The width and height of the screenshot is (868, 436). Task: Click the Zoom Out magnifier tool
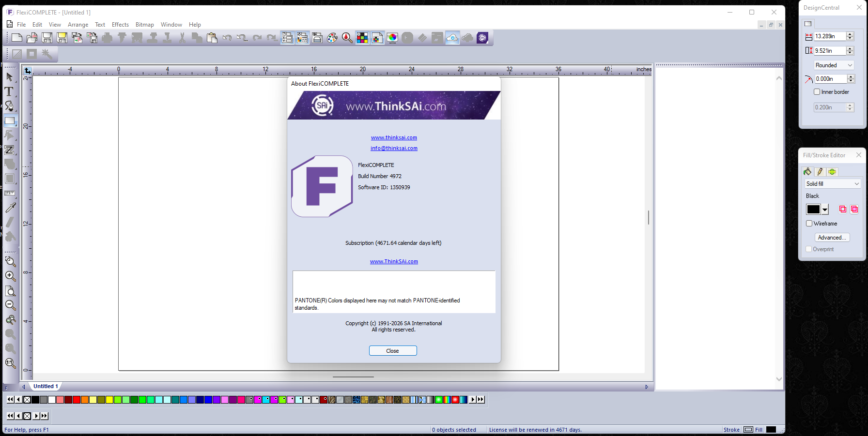(x=10, y=305)
